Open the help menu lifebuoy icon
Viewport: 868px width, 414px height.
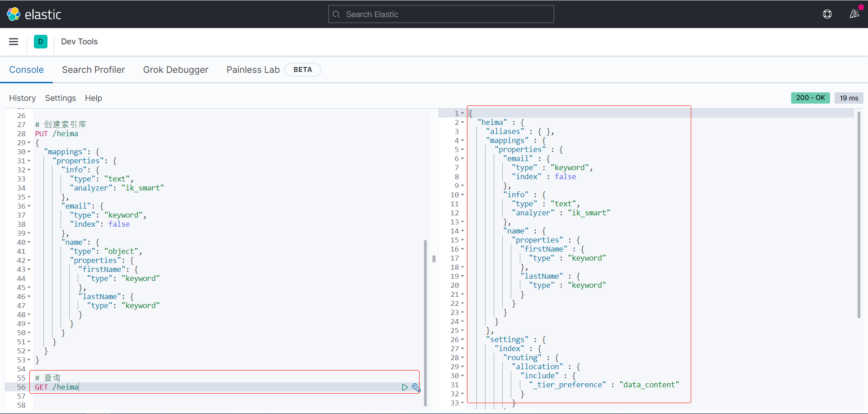[827, 14]
